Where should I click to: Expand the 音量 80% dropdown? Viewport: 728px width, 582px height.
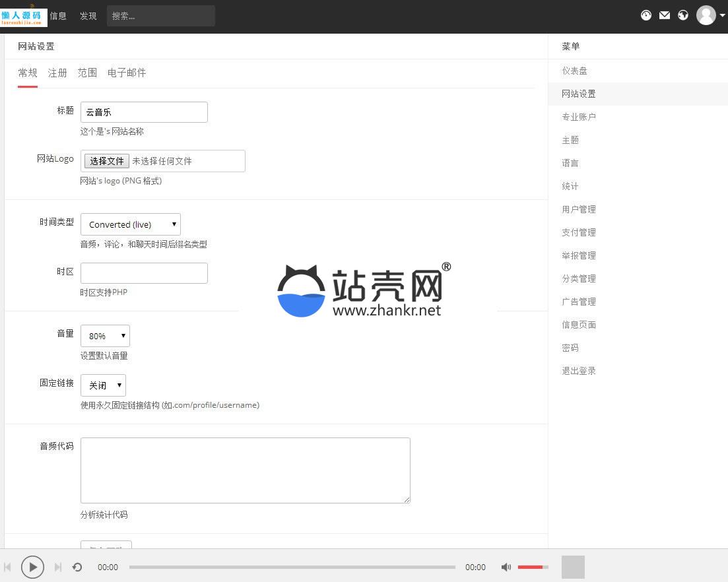click(105, 336)
